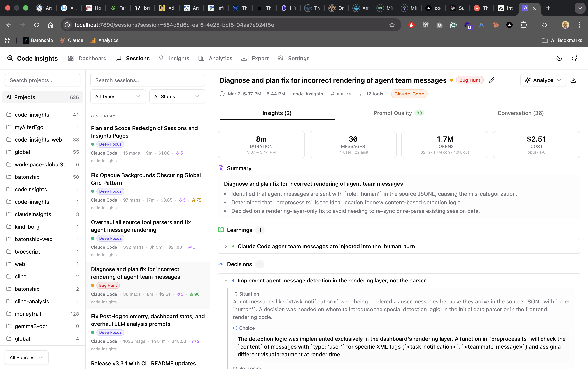Viewport: 588px width, 369px height.
Task: Open Settings via the gear icon
Action: [x=280, y=58]
